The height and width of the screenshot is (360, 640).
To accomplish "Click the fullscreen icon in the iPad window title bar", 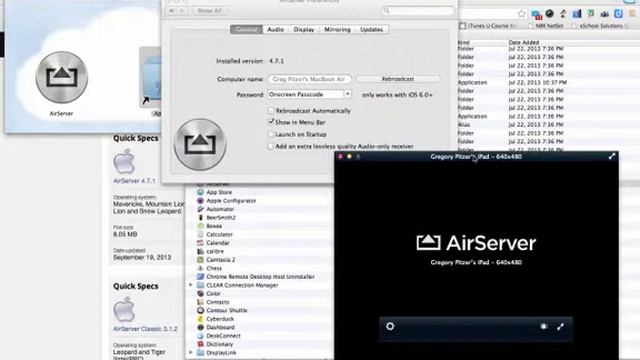I will click(611, 156).
